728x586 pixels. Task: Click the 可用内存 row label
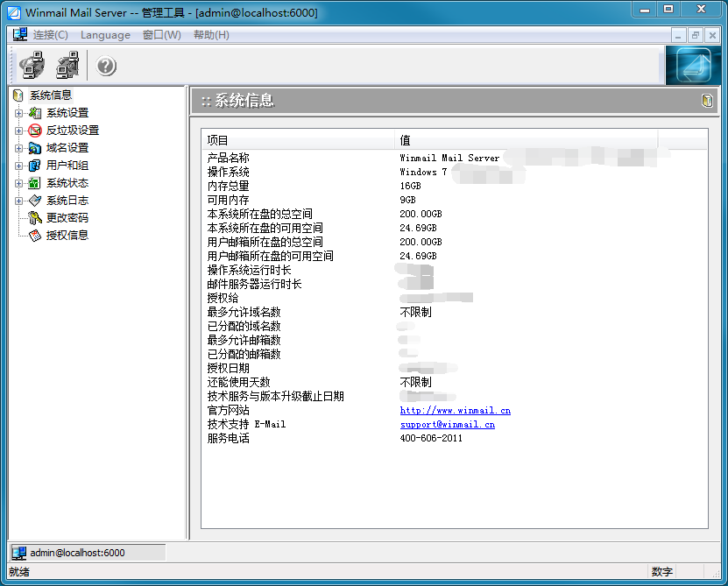(228, 200)
